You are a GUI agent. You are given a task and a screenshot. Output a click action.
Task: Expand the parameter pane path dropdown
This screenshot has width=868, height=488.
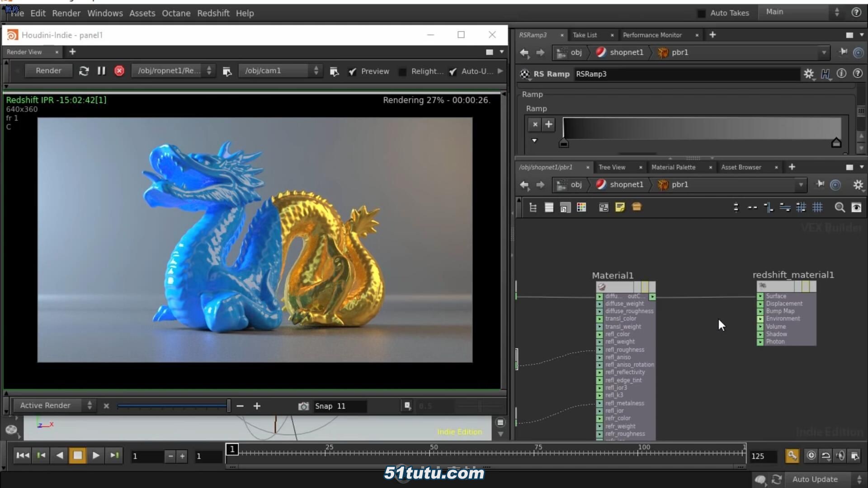824,53
